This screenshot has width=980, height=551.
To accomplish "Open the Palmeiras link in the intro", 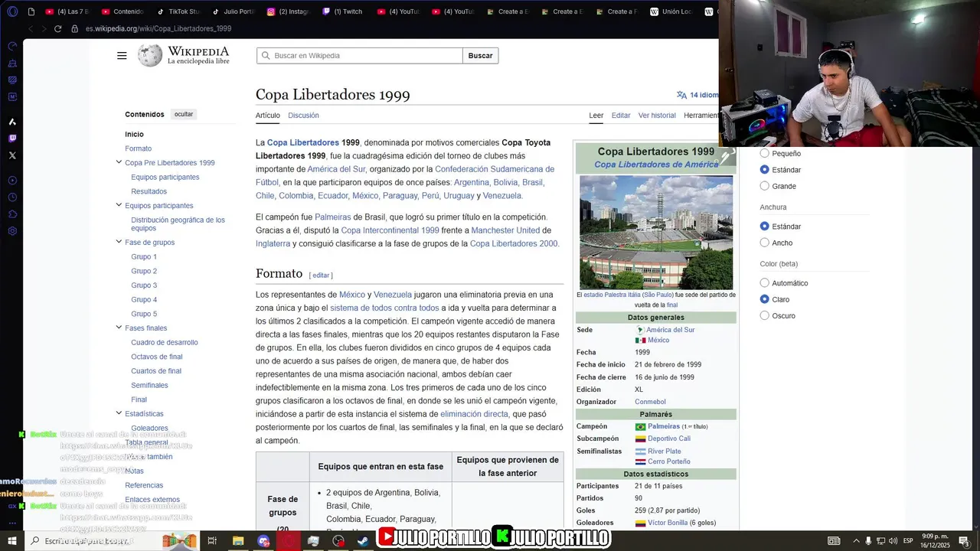I will 332,217.
